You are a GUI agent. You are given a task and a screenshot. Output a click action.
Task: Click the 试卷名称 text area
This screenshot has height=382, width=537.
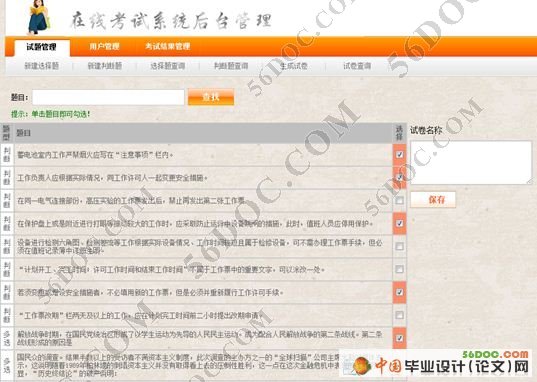click(471, 162)
